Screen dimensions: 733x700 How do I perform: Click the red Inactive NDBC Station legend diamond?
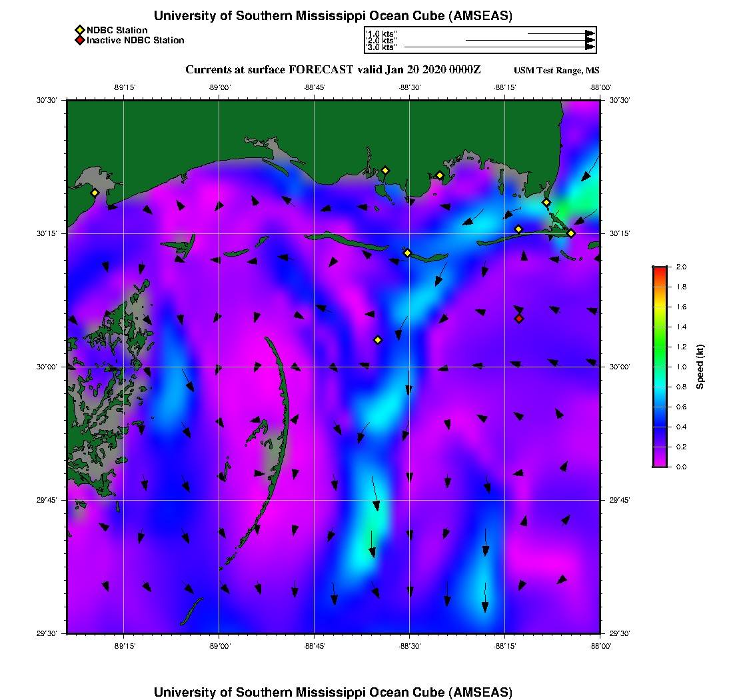tap(79, 40)
